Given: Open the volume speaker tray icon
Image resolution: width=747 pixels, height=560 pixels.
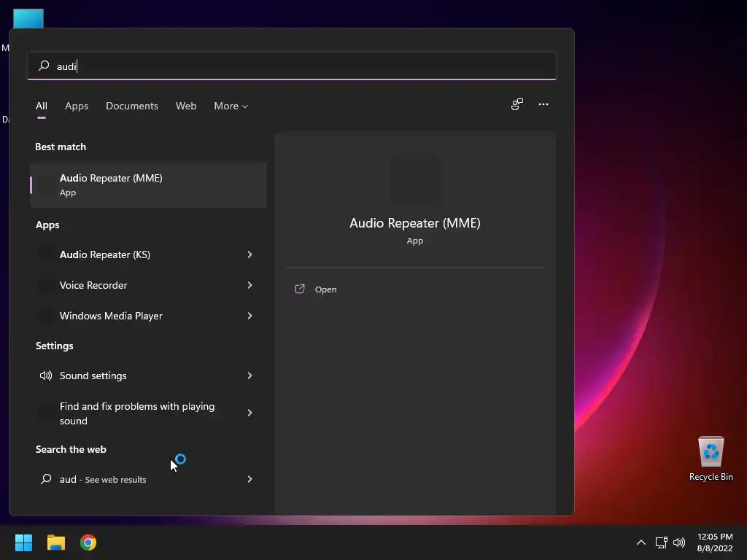Looking at the screenshot, I should 679,542.
